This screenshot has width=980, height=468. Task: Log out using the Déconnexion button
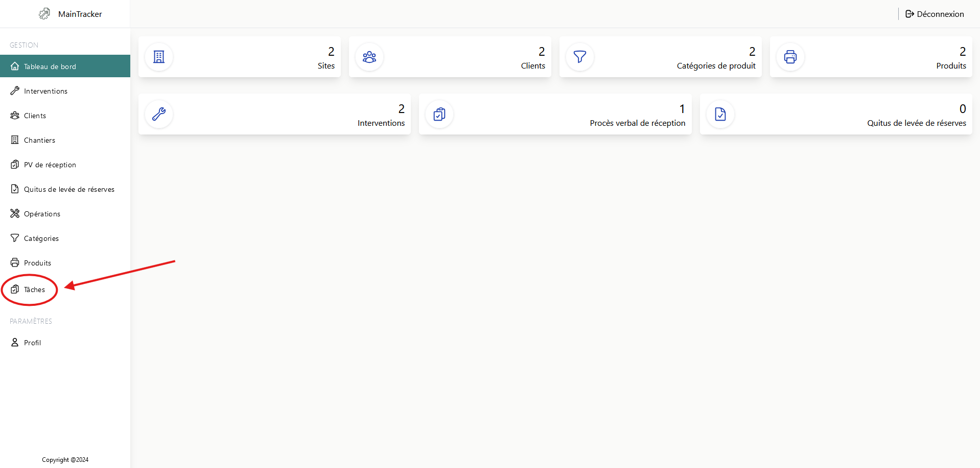[x=935, y=14]
